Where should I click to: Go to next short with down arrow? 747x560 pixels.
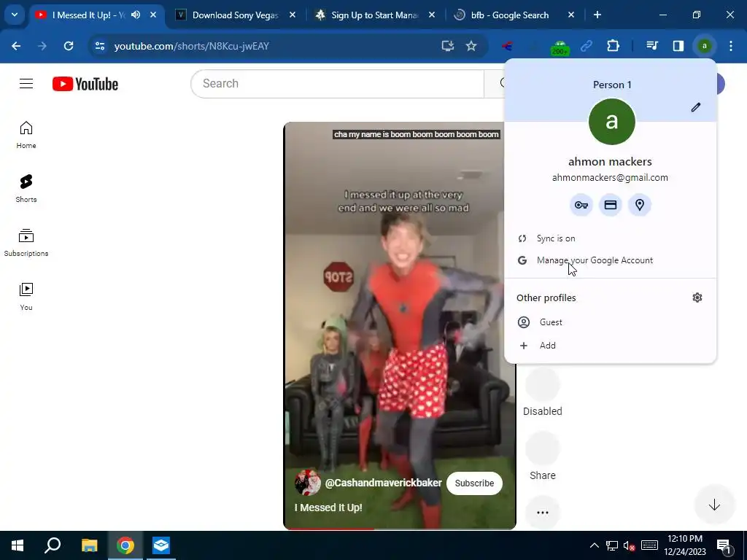pos(714,505)
